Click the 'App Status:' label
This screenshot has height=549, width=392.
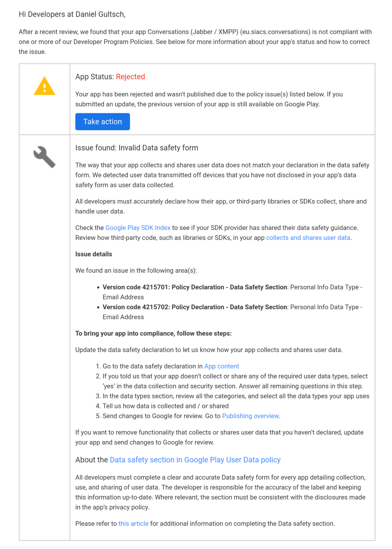[x=95, y=77]
